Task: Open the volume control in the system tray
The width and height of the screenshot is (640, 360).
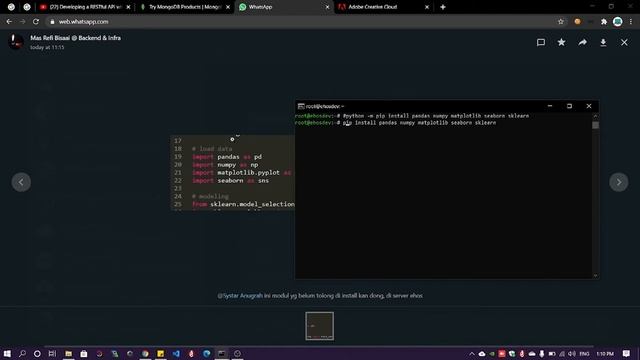Action: pos(572,353)
